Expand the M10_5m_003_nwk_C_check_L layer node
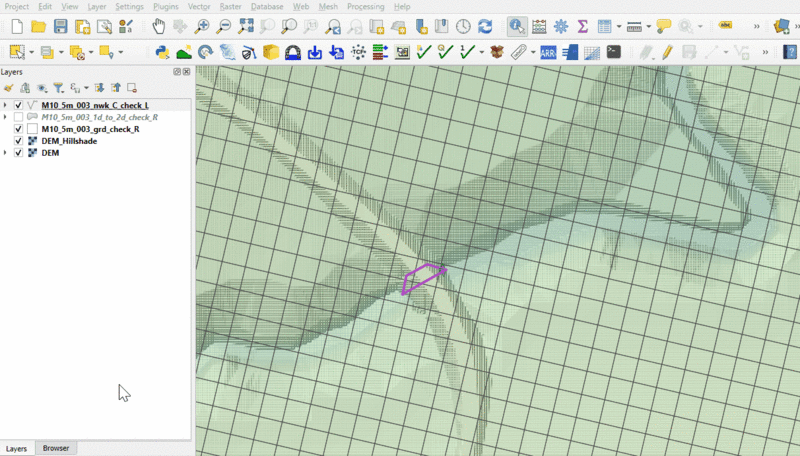The width and height of the screenshot is (800, 456). point(6,105)
